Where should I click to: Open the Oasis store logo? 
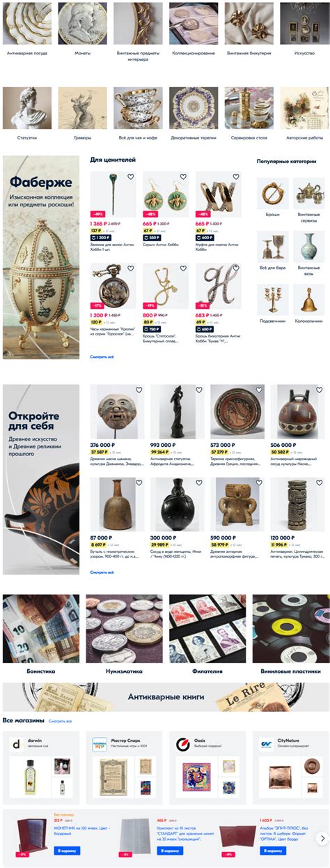tap(183, 745)
